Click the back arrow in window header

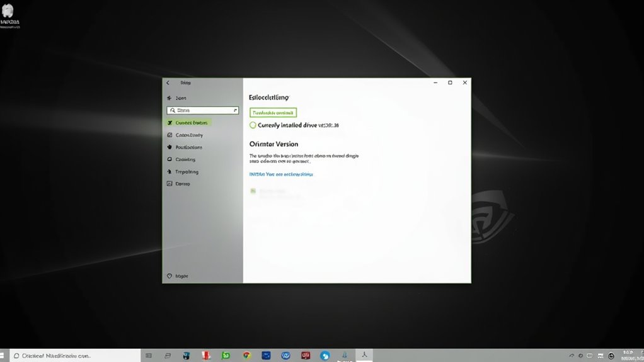coord(168,82)
